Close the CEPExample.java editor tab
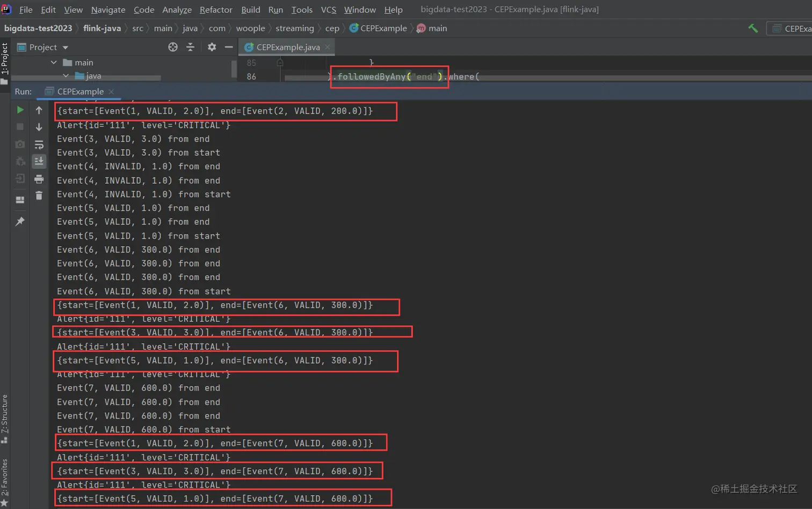 click(328, 47)
